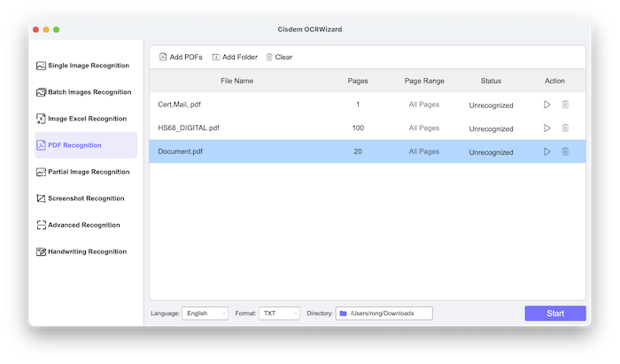
Task: Click the Add PDFs toolbar icon
Action: (x=163, y=57)
